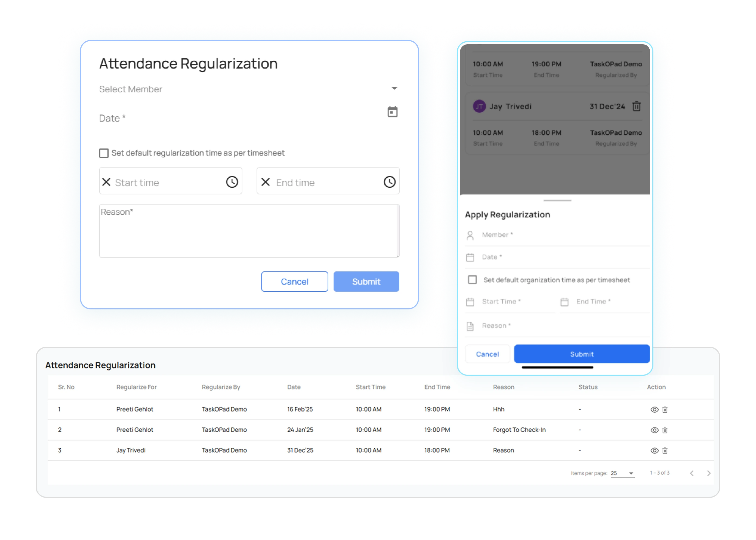Click the clear X button on Start time field
The image size is (756, 540).
[107, 182]
